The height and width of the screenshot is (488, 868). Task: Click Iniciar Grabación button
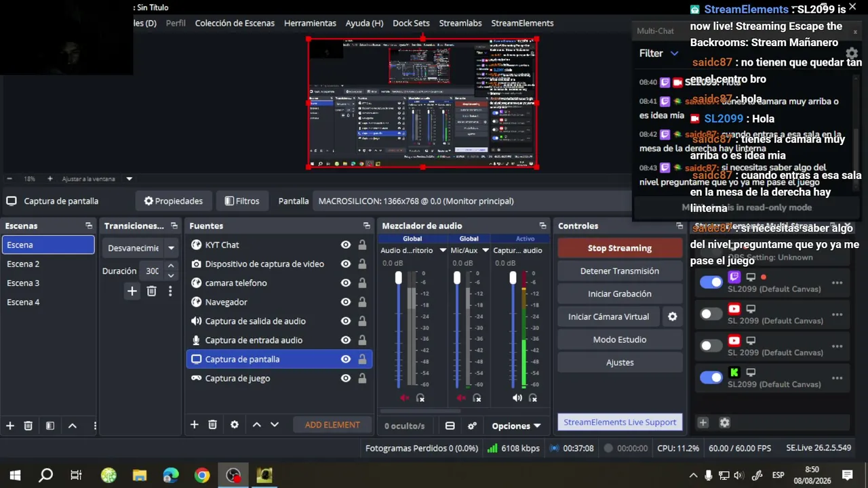[620, 293]
